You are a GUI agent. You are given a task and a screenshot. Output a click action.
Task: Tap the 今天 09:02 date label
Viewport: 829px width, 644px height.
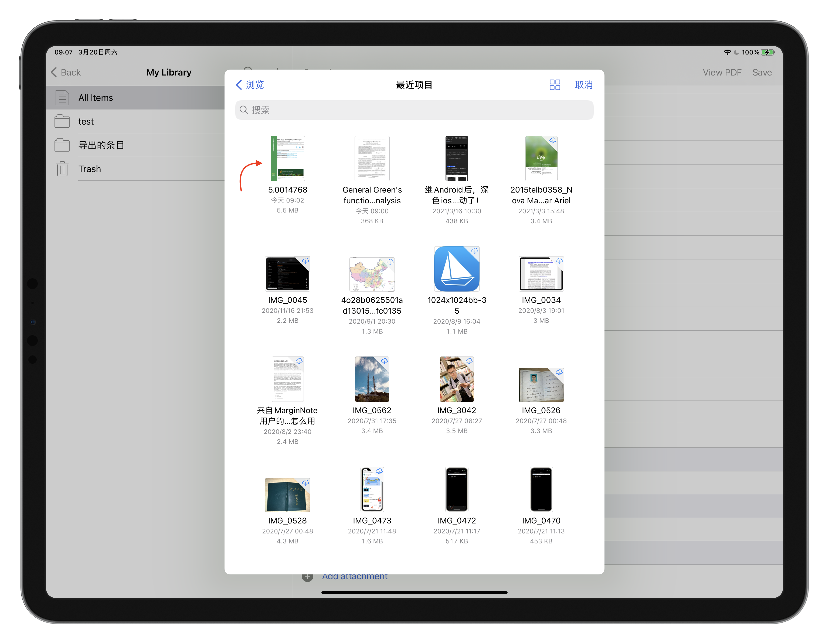point(287,200)
